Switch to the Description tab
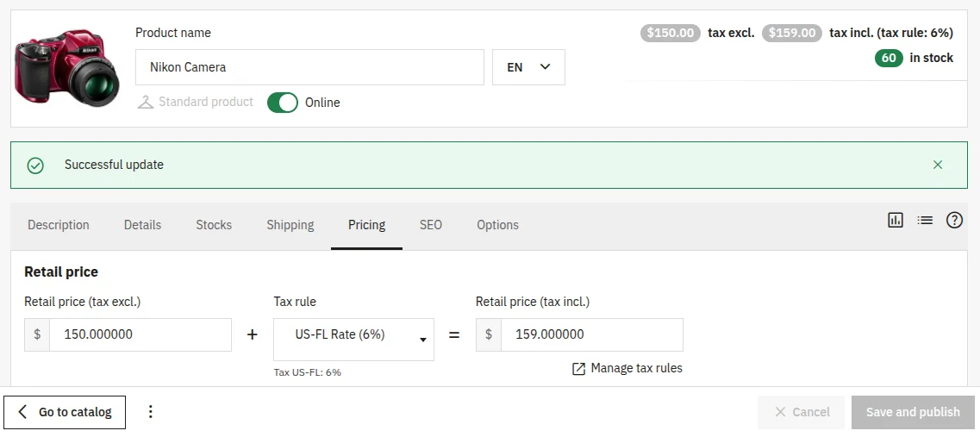 coord(58,225)
